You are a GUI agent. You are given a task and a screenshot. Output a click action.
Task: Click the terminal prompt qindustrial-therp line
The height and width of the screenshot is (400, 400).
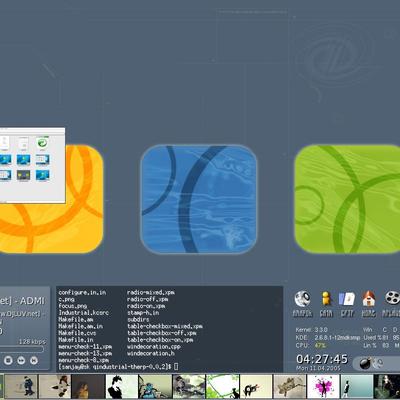tap(118, 367)
